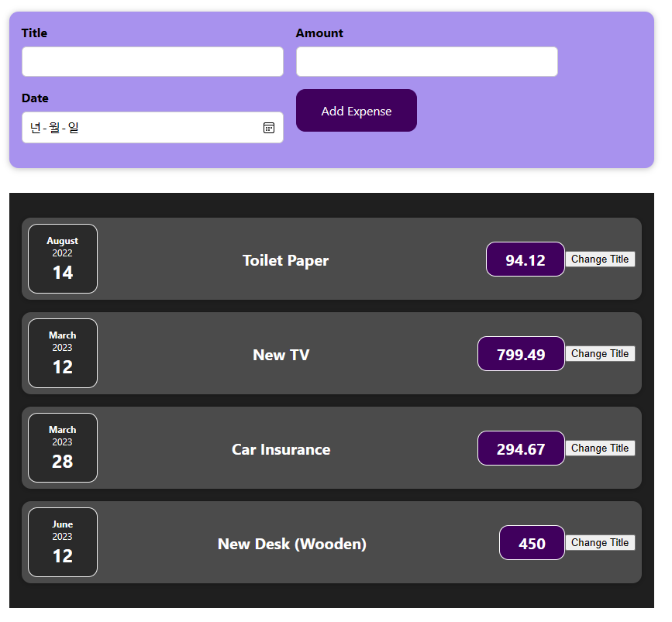672x622 pixels.
Task: Click the June 2023 12 date box
Action: pos(63,542)
